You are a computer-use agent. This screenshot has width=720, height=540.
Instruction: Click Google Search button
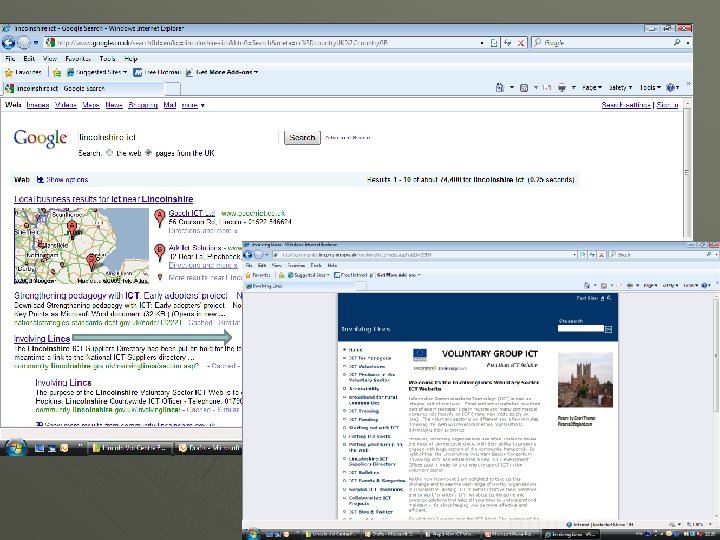tap(302, 137)
